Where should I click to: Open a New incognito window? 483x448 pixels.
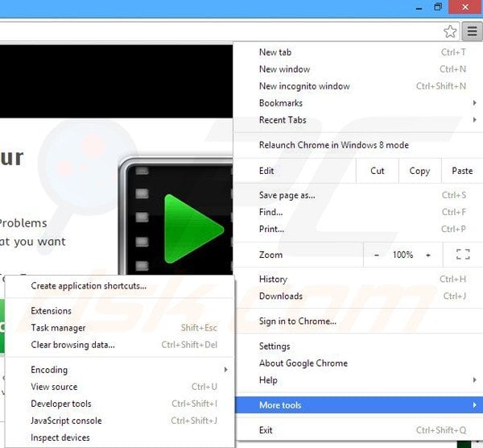tap(359, 86)
